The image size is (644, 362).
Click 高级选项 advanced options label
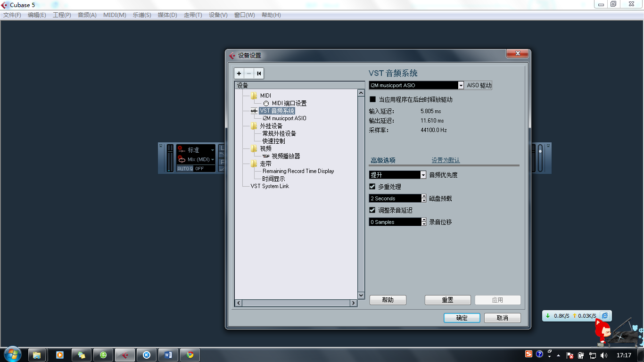(383, 161)
